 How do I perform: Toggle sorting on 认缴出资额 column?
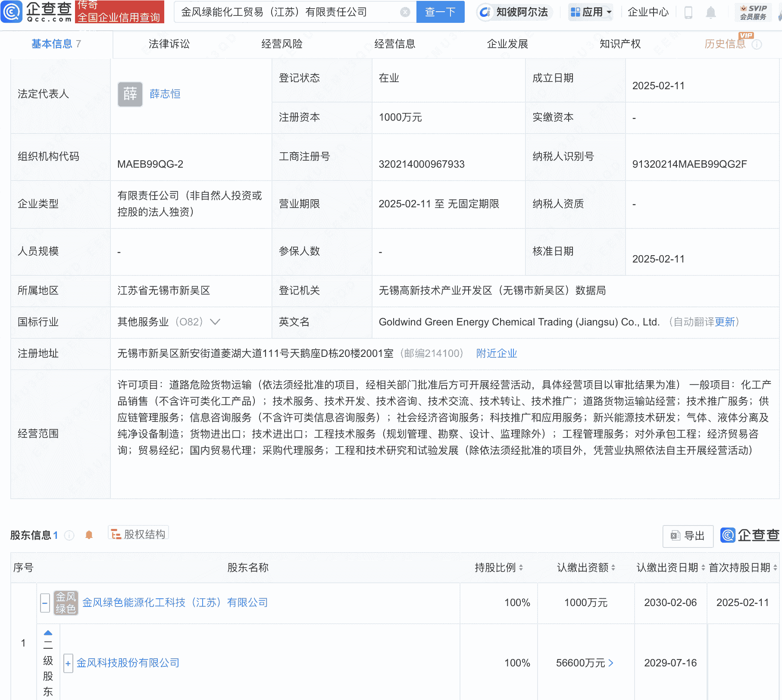tap(613, 568)
